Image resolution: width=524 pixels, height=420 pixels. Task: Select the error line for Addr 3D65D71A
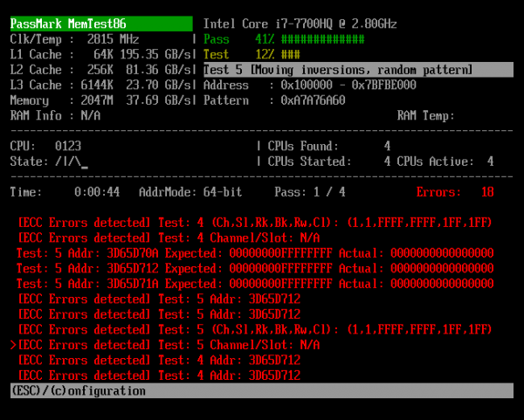(255, 284)
